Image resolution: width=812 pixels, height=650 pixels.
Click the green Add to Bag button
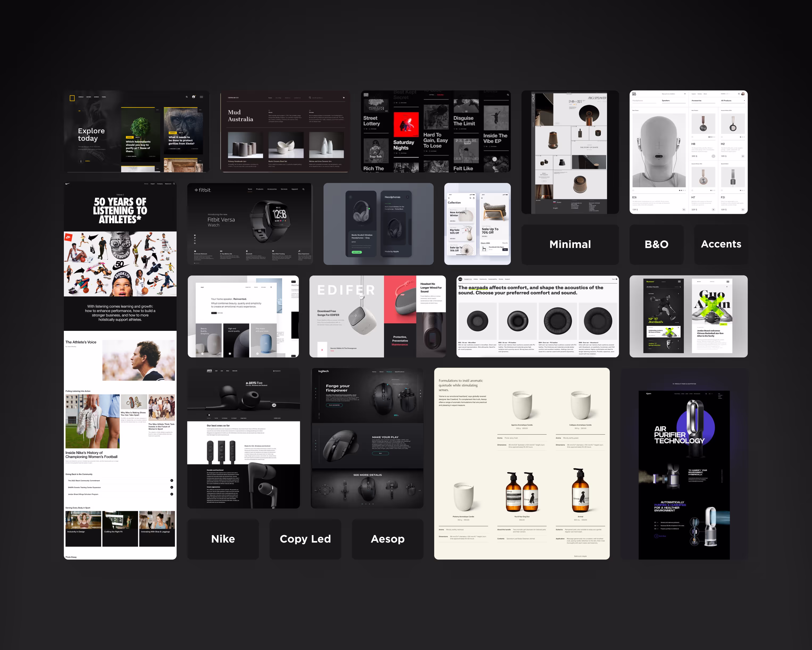click(x=356, y=252)
